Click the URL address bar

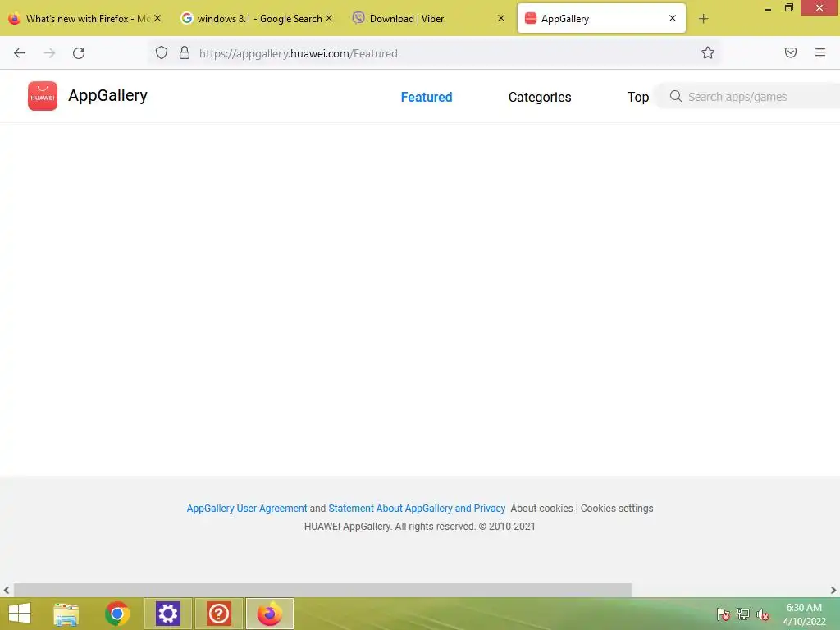(434, 53)
